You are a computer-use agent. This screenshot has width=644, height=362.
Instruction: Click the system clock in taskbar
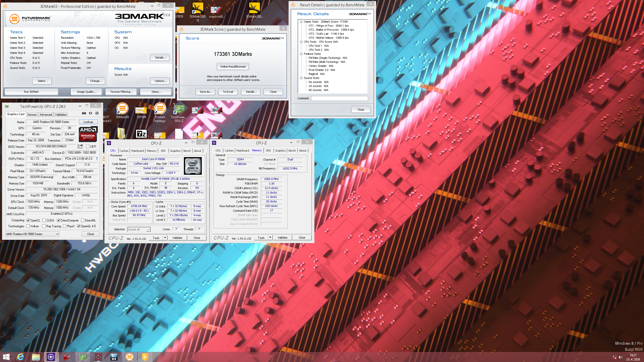pyautogui.click(x=633, y=357)
